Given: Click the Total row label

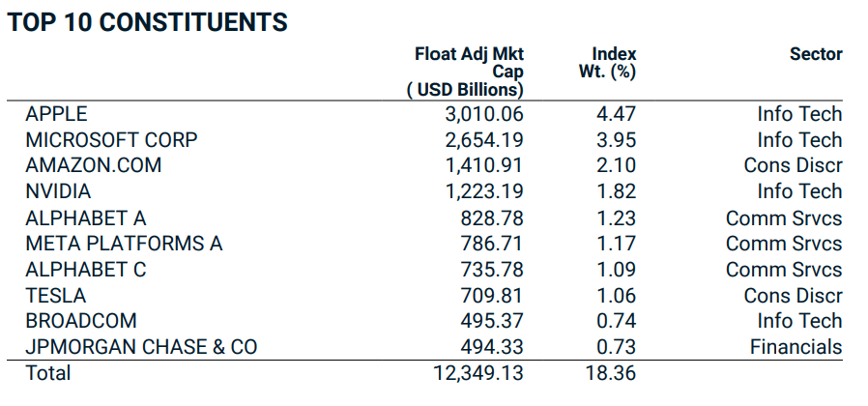Looking at the screenshot, I should (x=48, y=373).
